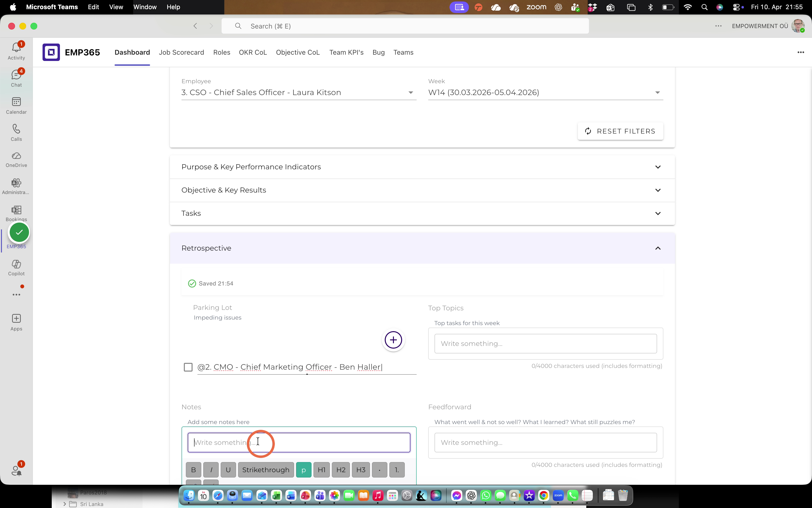
Task: Apply H2 heading in Notes toolbar
Action: click(x=341, y=470)
